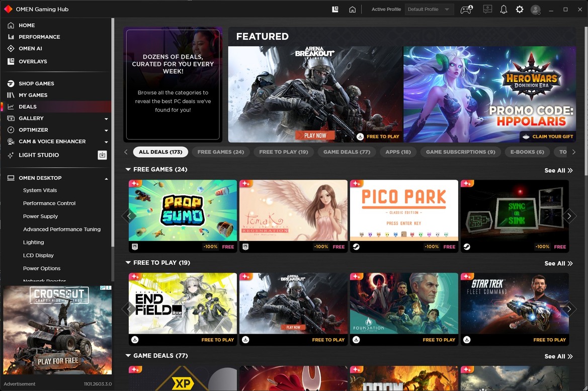Select the GAME DEALS (77) tab

point(347,152)
